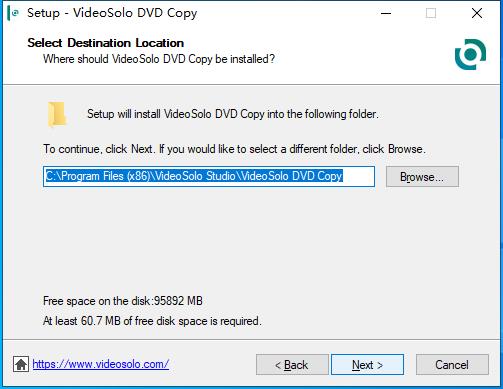Screen dimensions: 503x389
Task: Click the "To continue, click Next" instruction text
Action: coord(234,149)
